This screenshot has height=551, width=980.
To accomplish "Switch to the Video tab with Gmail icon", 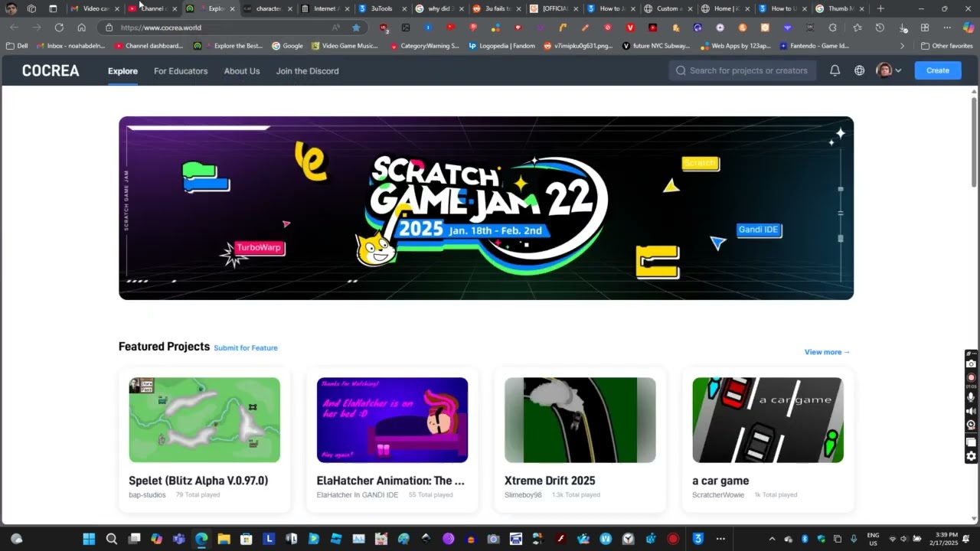I will [x=96, y=8].
